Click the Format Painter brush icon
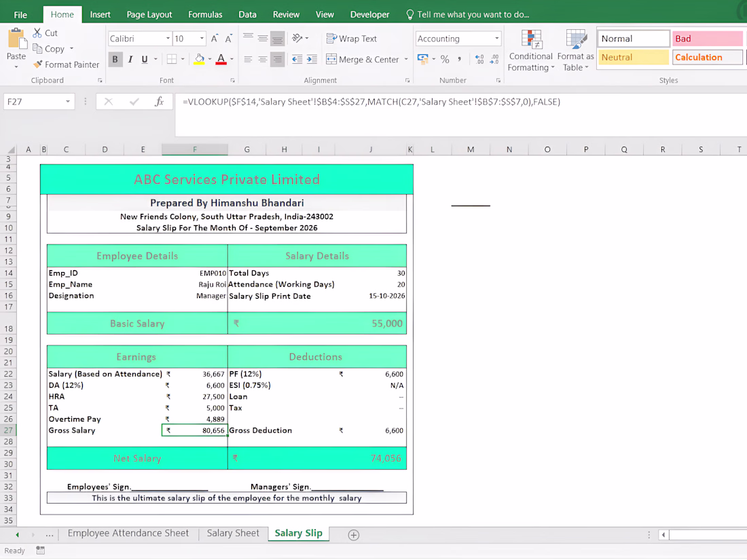This screenshot has width=747, height=560. (37, 64)
